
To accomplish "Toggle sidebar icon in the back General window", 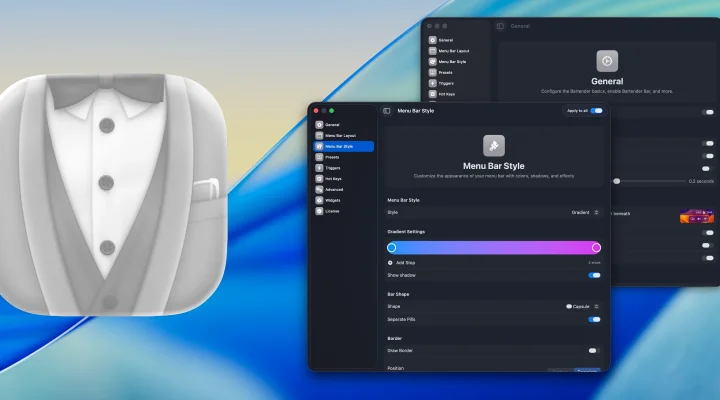I will (x=500, y=26).
